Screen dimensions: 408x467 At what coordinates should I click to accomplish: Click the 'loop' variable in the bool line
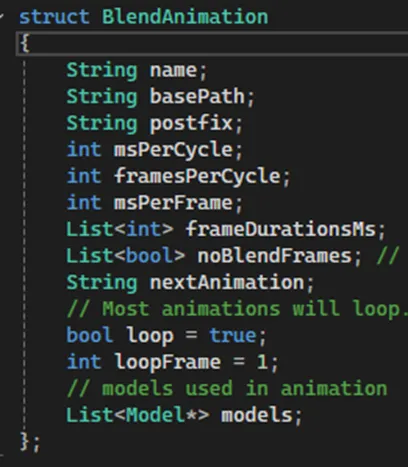[x=150, y=335]
